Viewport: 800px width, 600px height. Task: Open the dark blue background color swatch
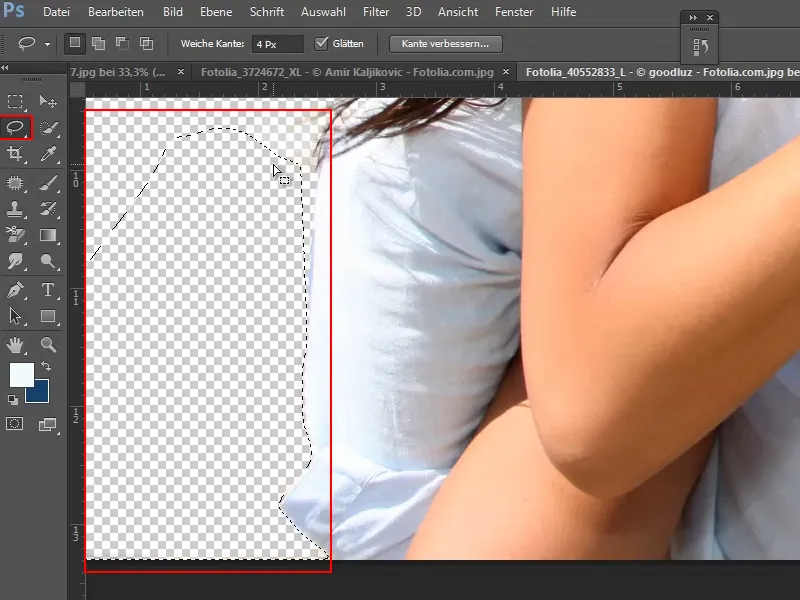click(x=40, y=392)
